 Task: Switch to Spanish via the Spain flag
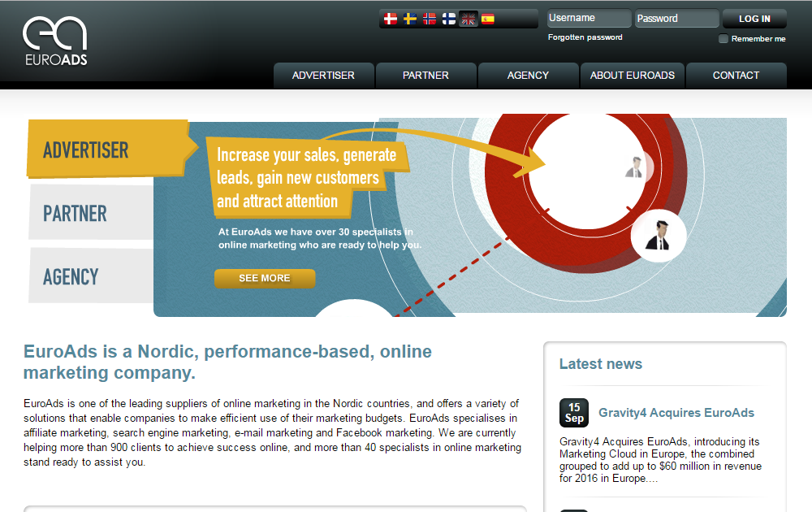click(x=488, y=20)
